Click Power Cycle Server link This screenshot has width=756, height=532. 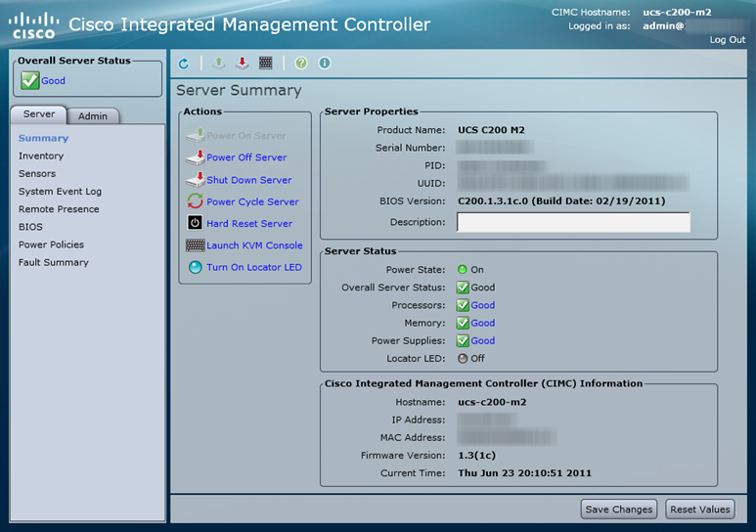252,201
